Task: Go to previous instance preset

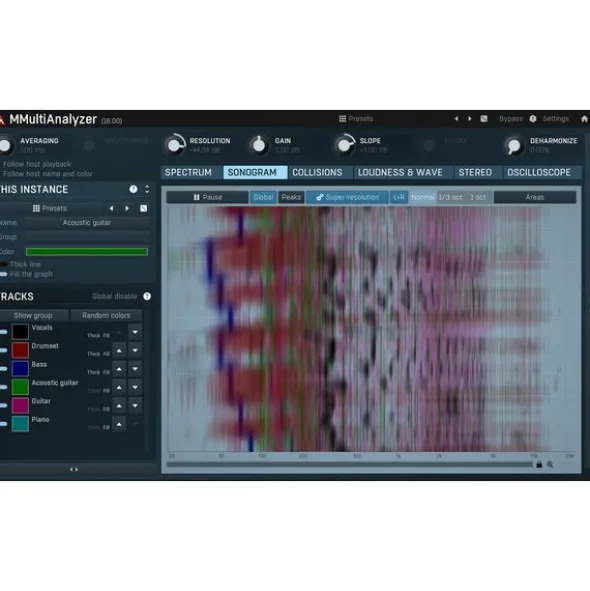Action: click(x=112, y=208)
